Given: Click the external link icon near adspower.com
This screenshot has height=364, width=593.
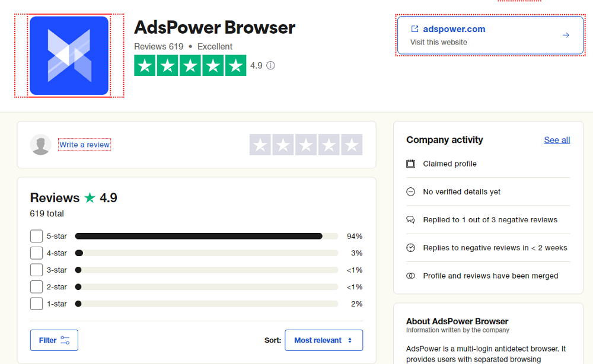Looking at the screenshot, I should 415,29.
